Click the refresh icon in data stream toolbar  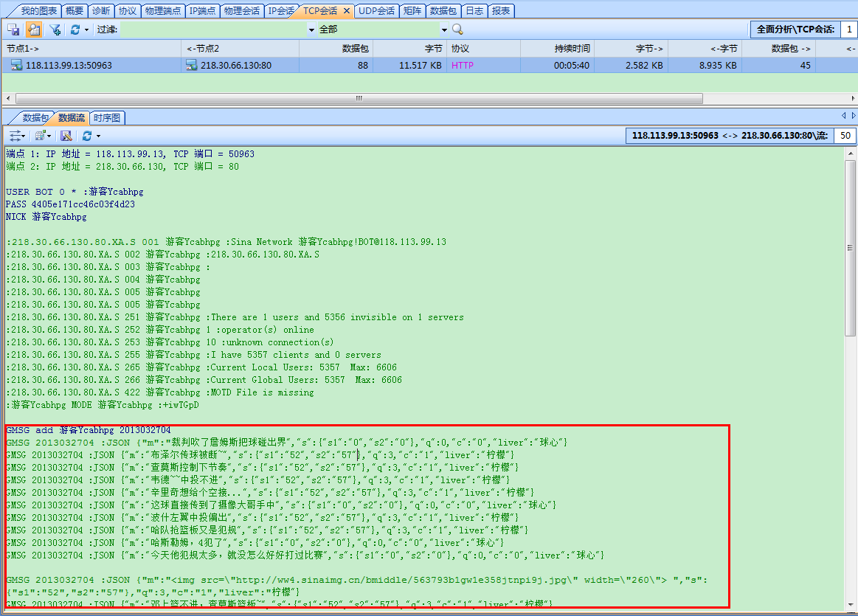pos(87,136)
